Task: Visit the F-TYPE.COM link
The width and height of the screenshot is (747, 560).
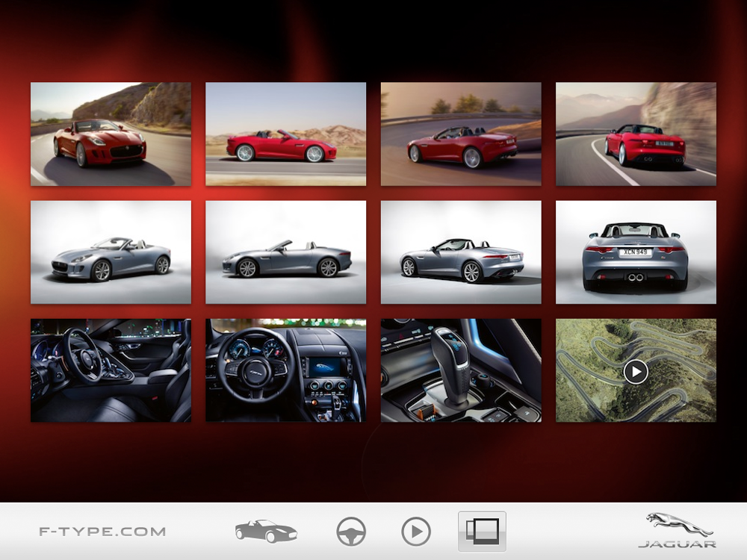Action: point(102,532)
